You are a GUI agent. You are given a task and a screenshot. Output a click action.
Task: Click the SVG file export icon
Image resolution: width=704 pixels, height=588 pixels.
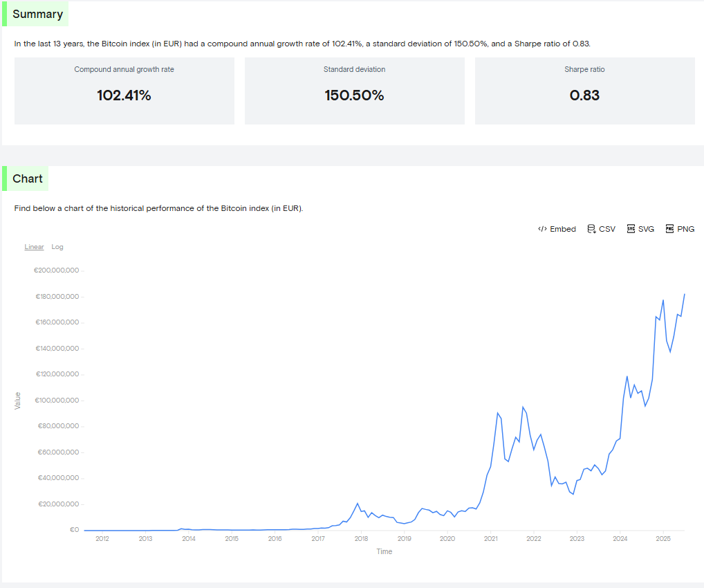pyautogui.click(x=631, y=229)
